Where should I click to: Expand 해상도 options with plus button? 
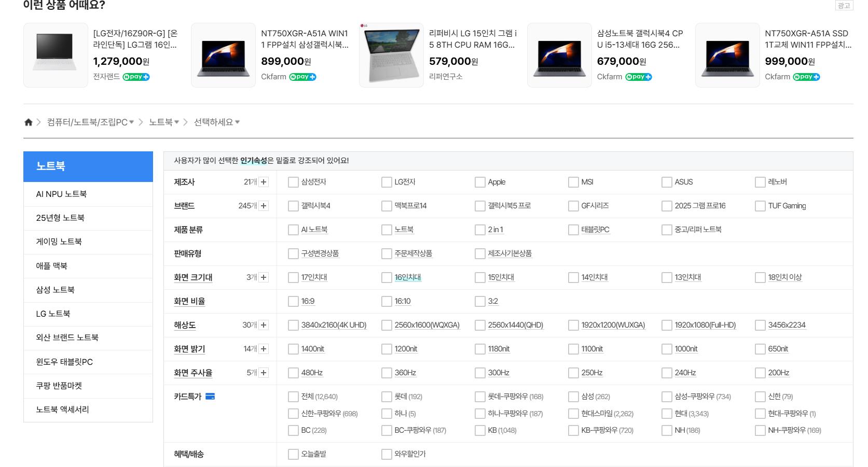click(x=264, y=325)
